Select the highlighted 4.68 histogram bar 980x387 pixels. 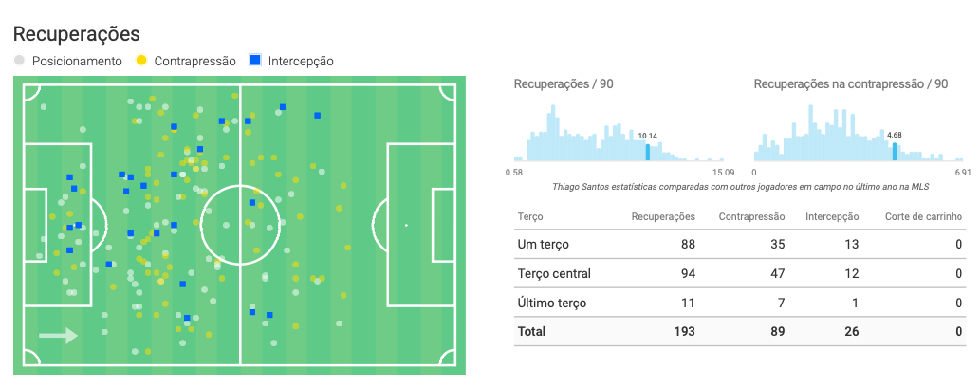tap(895, 152)
